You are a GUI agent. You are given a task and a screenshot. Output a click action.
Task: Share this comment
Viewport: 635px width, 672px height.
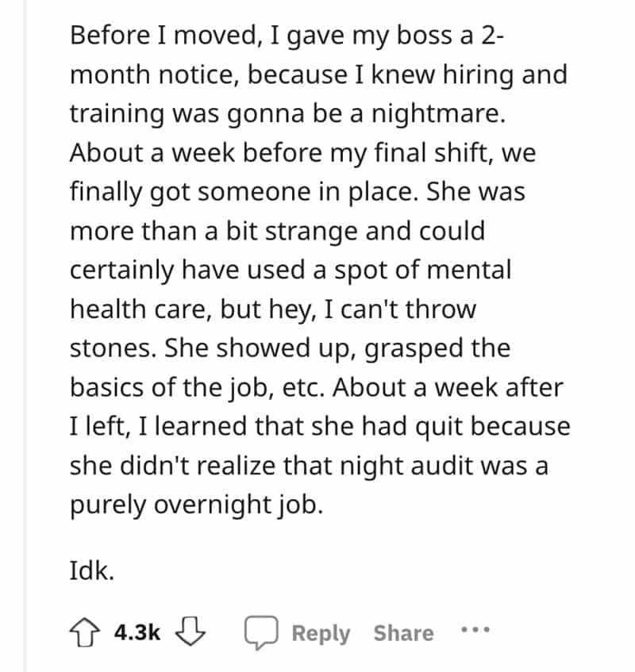point(403,633)
